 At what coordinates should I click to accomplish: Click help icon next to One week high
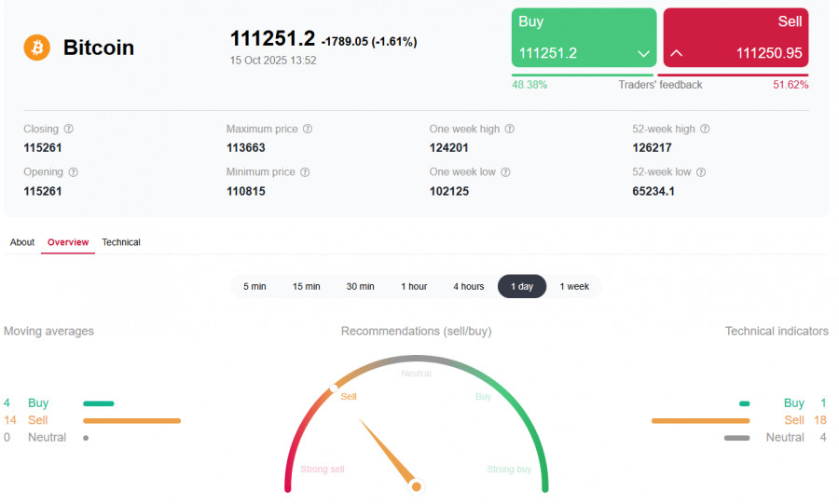(510, 129)
